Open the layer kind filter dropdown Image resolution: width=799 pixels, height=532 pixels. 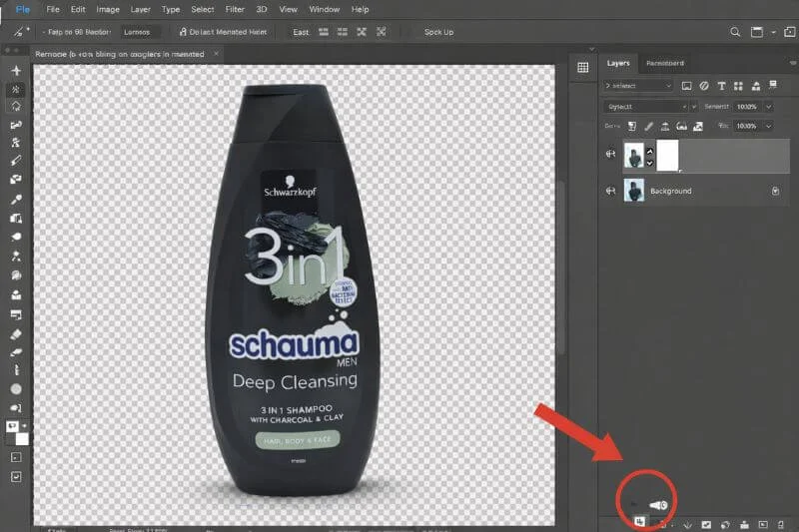638,86
